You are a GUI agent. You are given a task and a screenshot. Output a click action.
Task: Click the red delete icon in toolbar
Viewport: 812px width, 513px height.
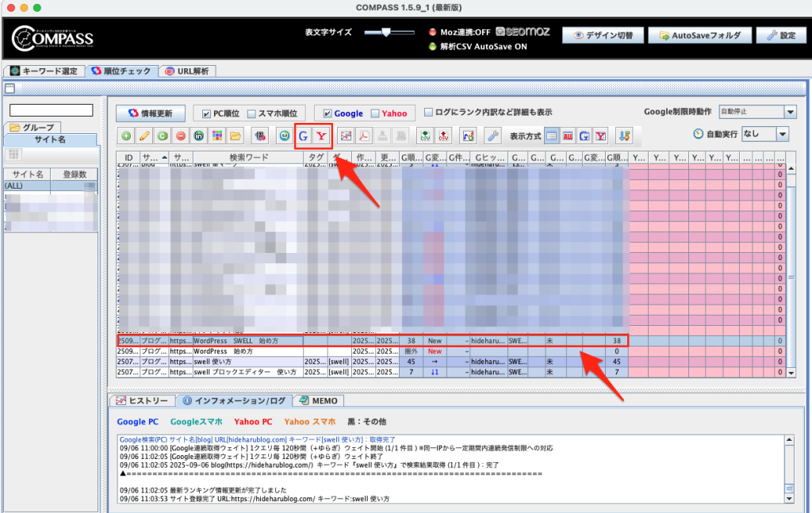[181, 136]
